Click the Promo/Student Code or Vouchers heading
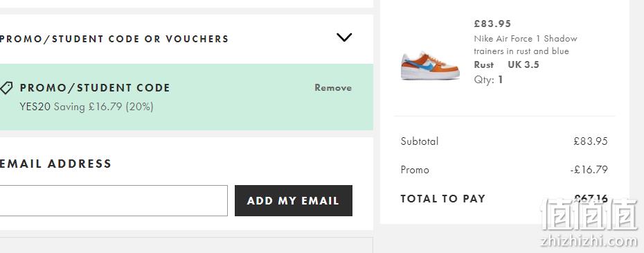The image size is (644, 253). 114,39
